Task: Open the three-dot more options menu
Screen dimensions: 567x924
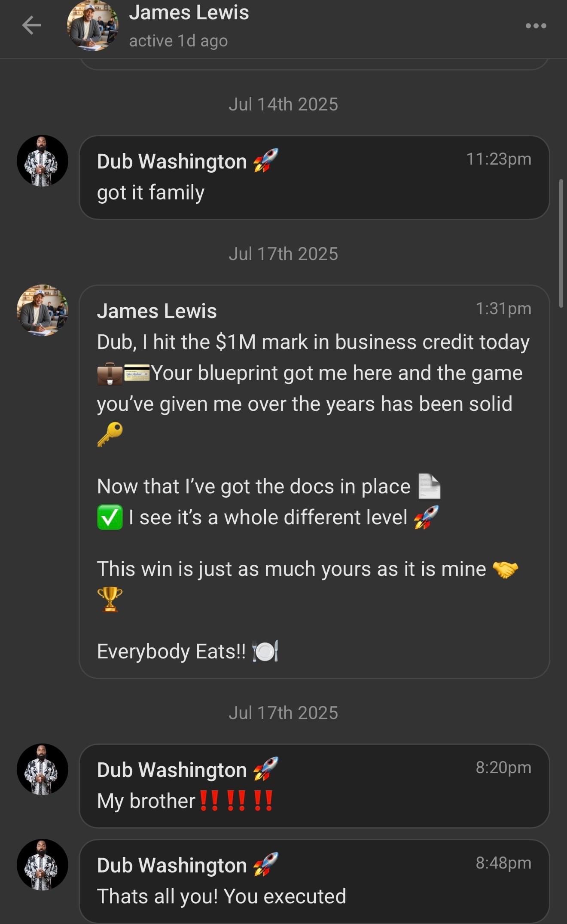Action: (x=536, y=26)
